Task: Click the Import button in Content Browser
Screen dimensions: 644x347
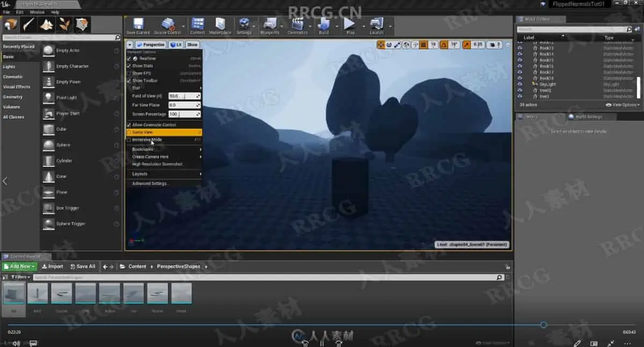Action: (x=53, y=267)
